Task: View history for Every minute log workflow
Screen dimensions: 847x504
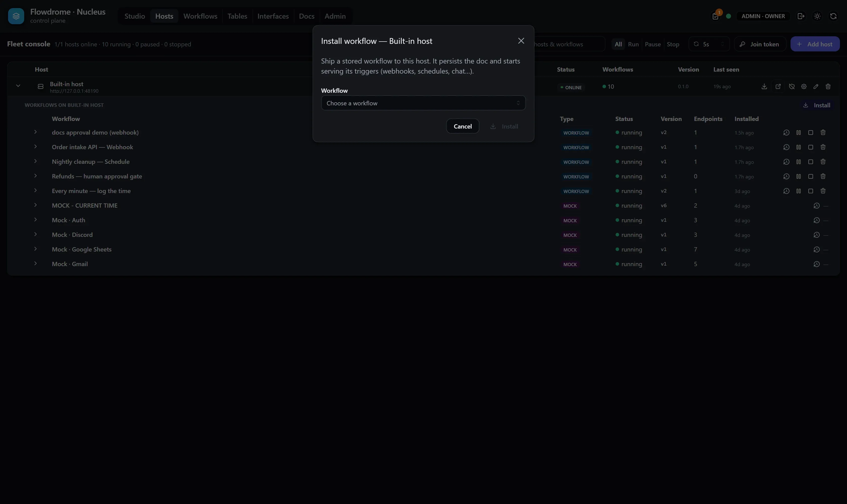Action: click(786, 191)
